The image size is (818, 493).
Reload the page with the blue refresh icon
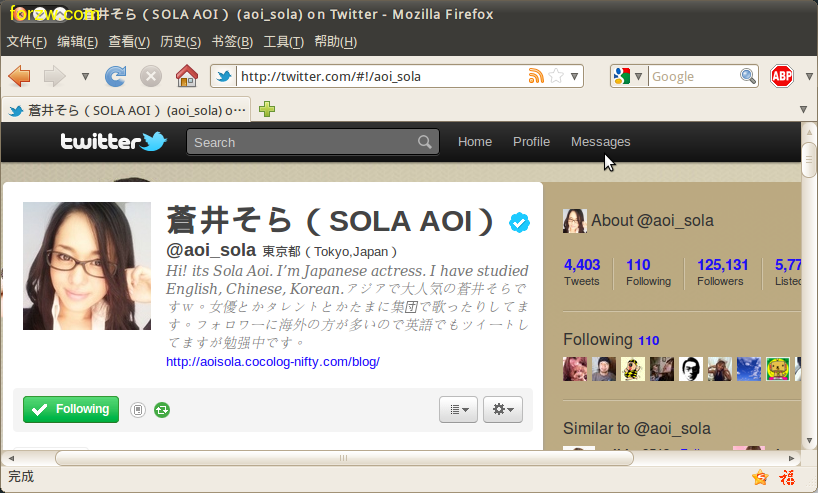(115, 77)
